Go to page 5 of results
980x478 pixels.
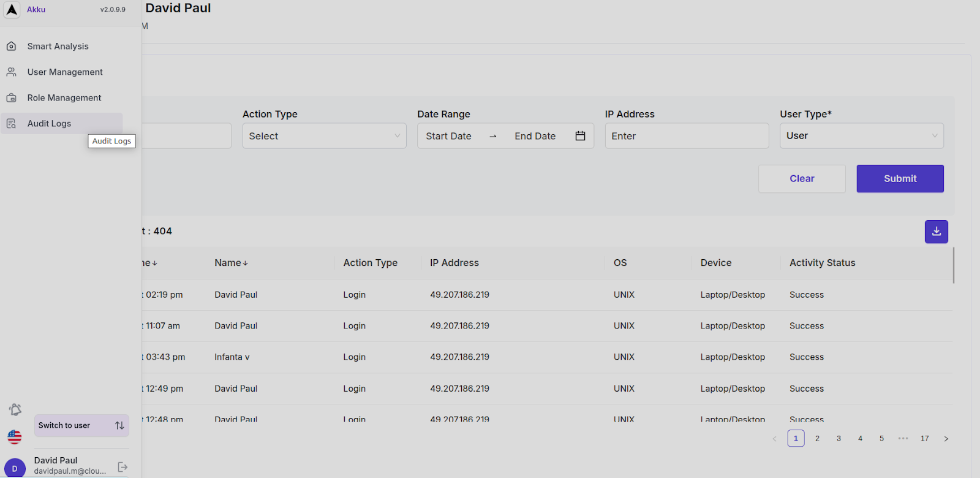point(881,439)
